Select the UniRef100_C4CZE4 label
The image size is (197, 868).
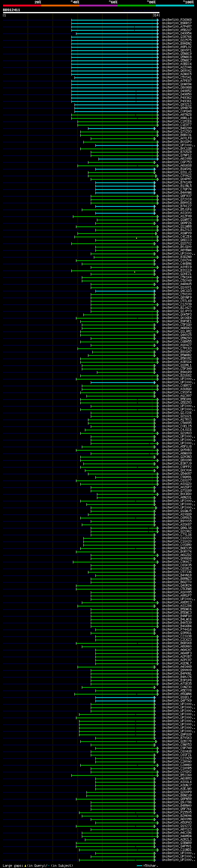click(177, 236)
